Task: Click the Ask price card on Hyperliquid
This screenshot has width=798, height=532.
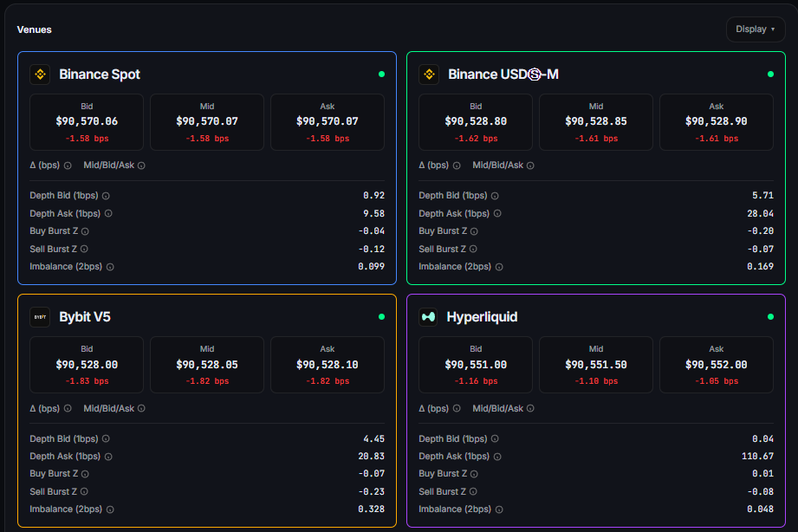Action: [716, 364]
